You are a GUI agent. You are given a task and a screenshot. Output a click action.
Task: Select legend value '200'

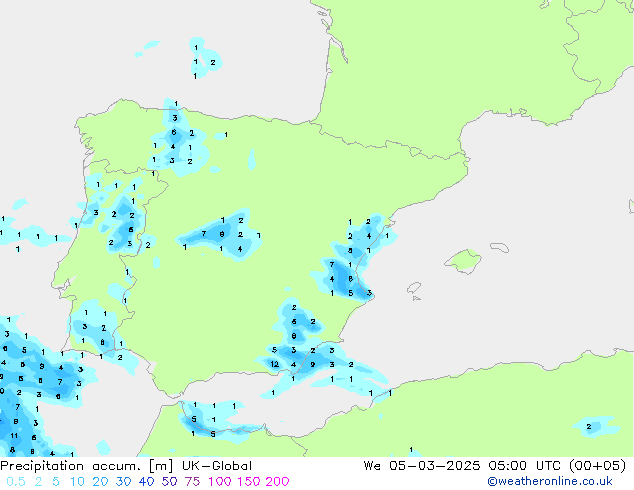tap(277, 482)
